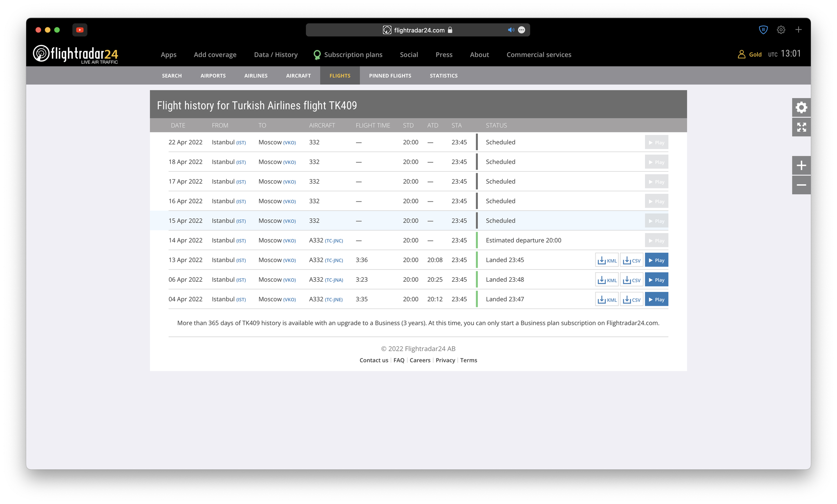This screenshot has width=837, height=504.
Task: Click the FAQ footer link
Action: (x=398, y=360)
